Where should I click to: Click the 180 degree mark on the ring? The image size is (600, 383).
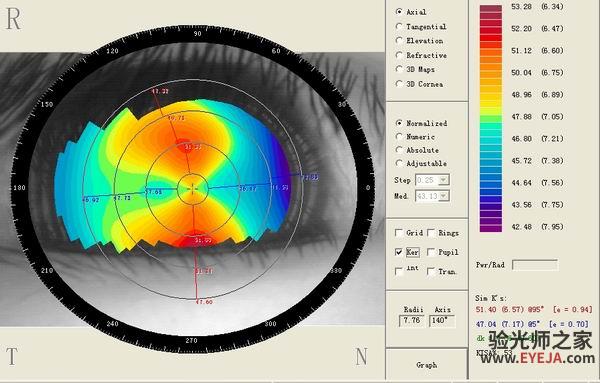coord(19,187)
